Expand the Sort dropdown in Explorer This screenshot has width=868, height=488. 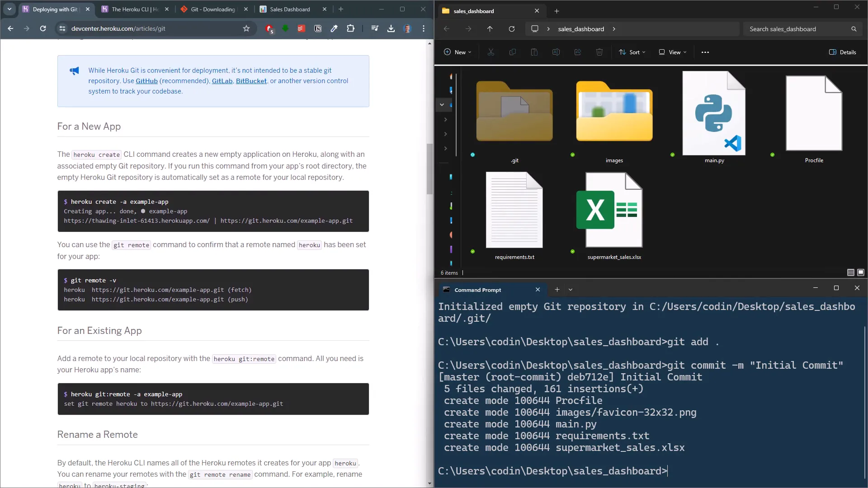point(632,52)
